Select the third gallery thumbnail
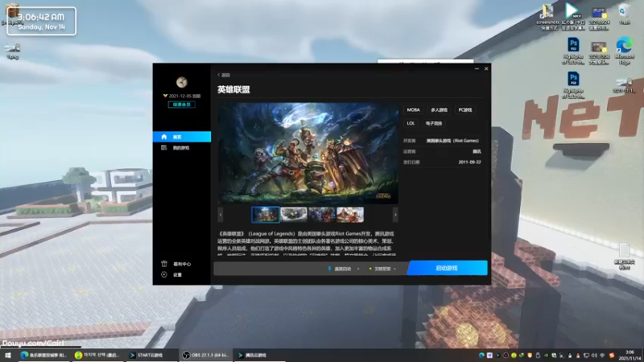Image resolution: width=644 pixels, height=362 pixels. tap(321, 215)
